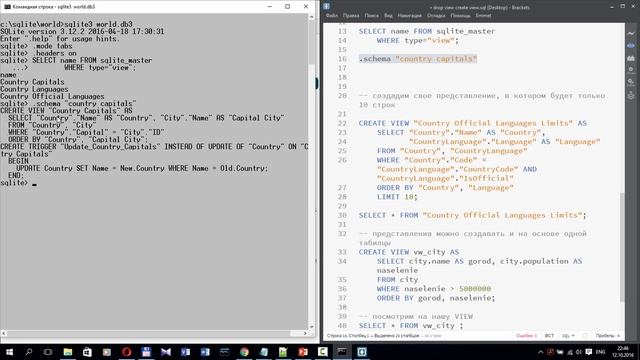Click Brackets Live Preview lightning icon

pos(631,33)
